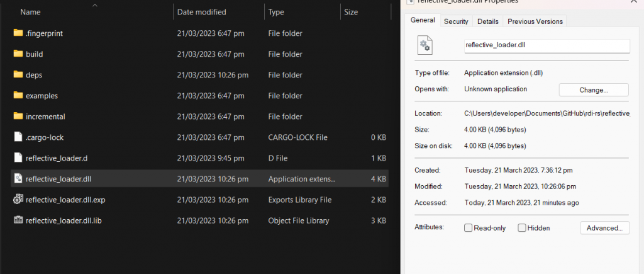Select the .fingerprint folder name
This screenshot has width=644, height=274.
(45, 33)
